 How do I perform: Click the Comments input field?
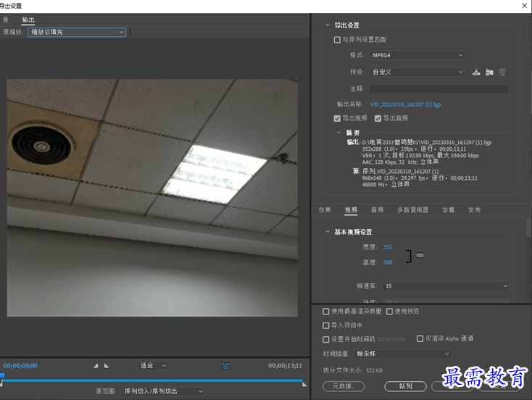click(439, 89)
